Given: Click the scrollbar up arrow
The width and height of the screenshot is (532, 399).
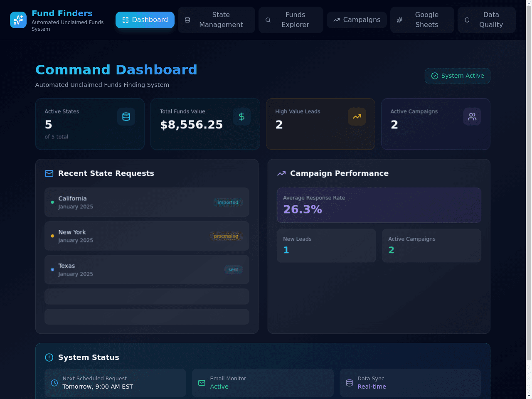Looking at the screenshot, I should [529, 3].
